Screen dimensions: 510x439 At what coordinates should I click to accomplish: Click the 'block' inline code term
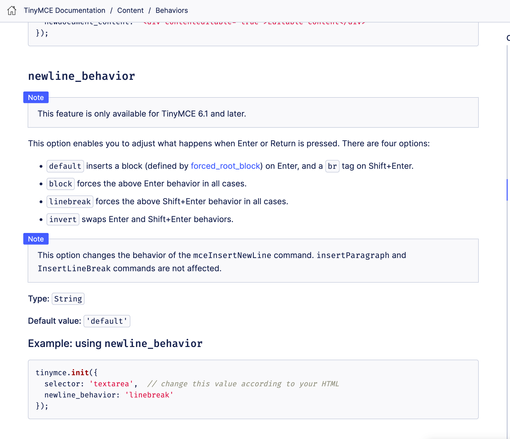click(60, 184)
